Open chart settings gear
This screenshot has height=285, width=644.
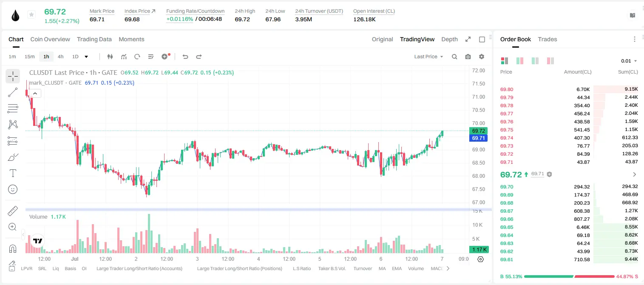482,57
